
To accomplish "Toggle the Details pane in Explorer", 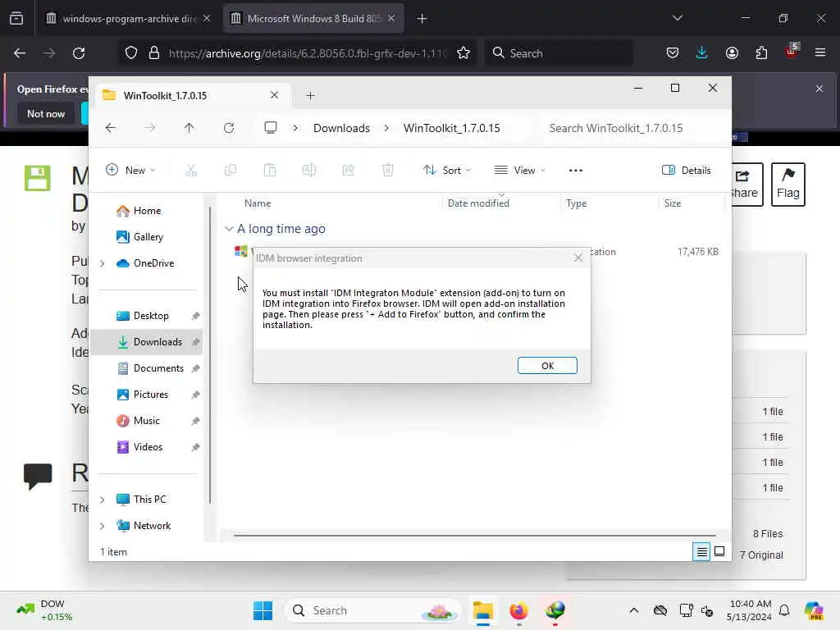I will click(x=687, y=171).
